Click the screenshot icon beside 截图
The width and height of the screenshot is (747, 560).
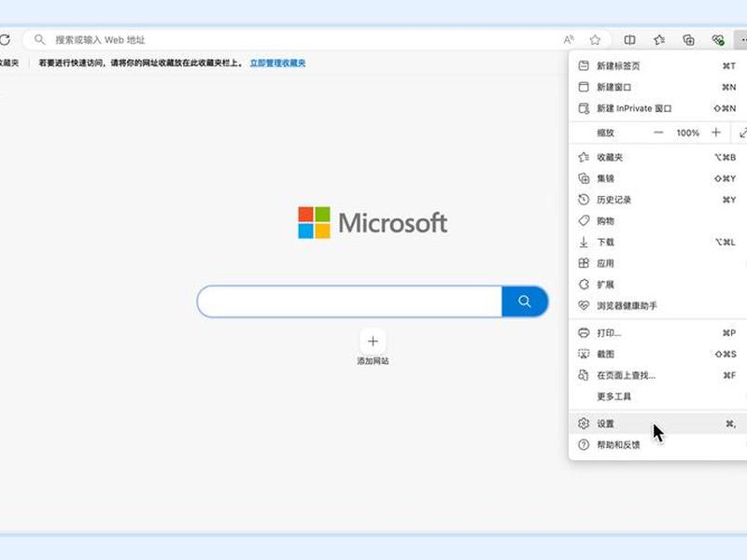584,354
